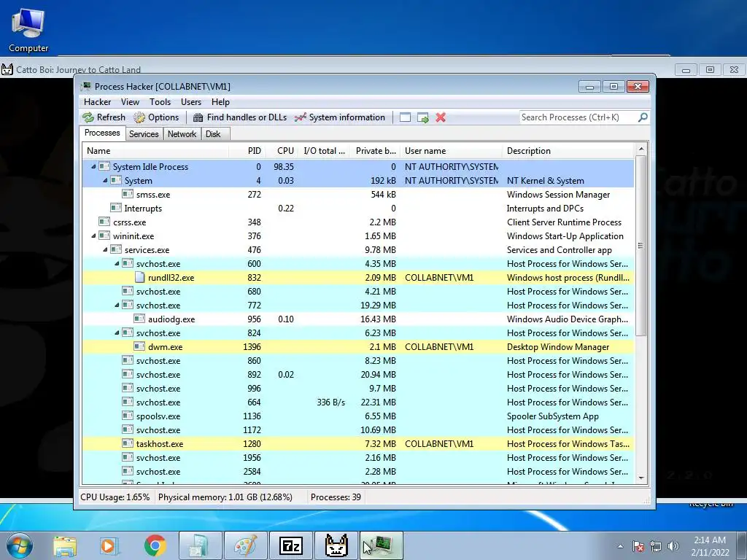Open the Windows Start button
This screenshot has height=560, width=747.
tap(20, 545)
